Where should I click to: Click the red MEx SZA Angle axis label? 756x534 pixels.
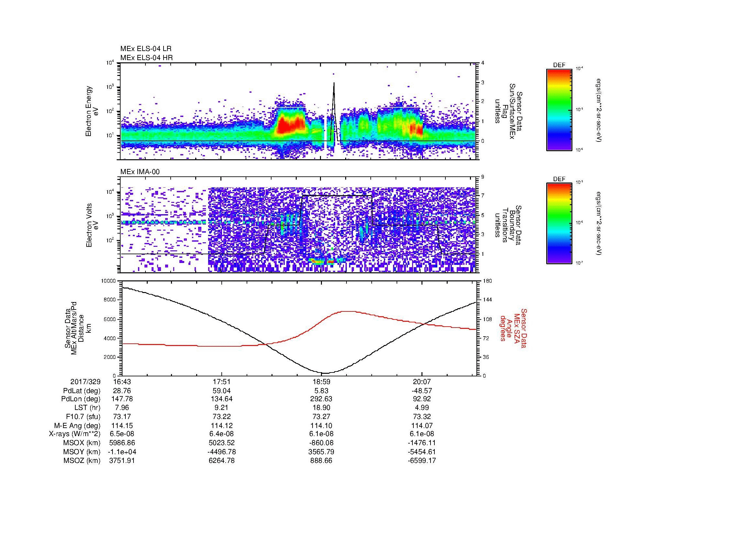513,328
